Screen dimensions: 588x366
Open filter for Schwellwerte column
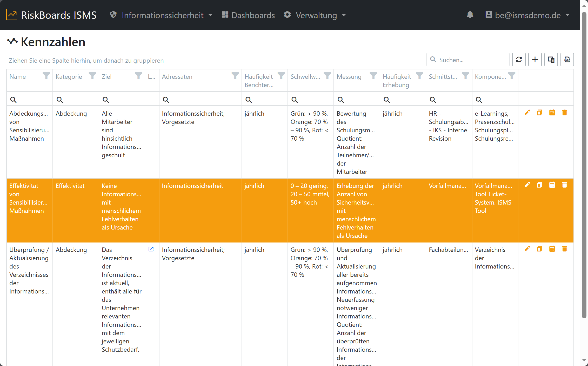tap(327, 76)
